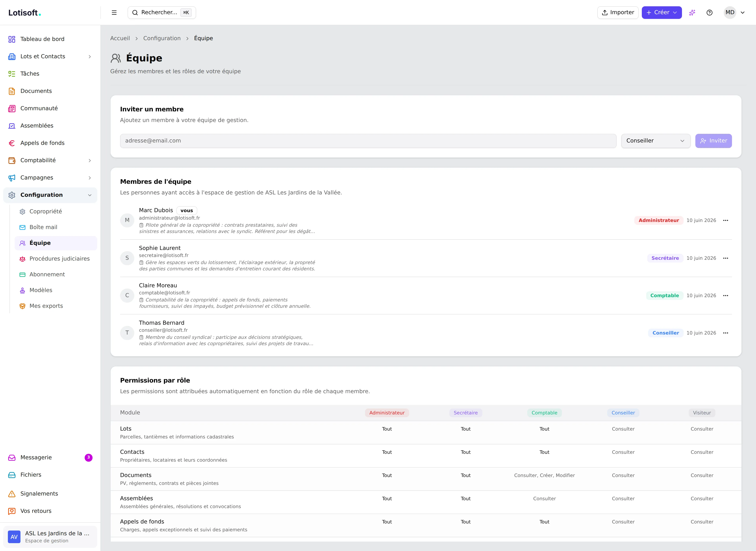The image size is (756, 551).
Task: Click the Campagnes megaphone icon
Action: 12,178
